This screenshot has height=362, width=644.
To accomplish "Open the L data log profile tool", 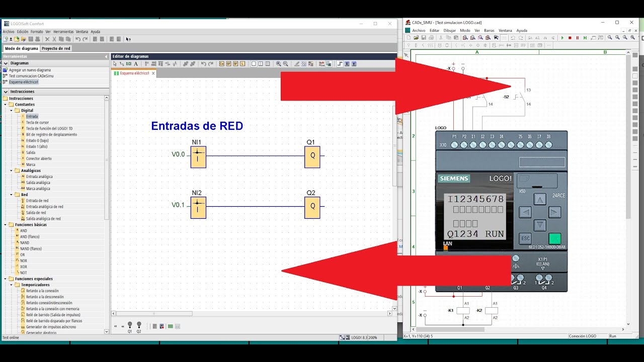I will pyautogui.click(x=243, y=64).
